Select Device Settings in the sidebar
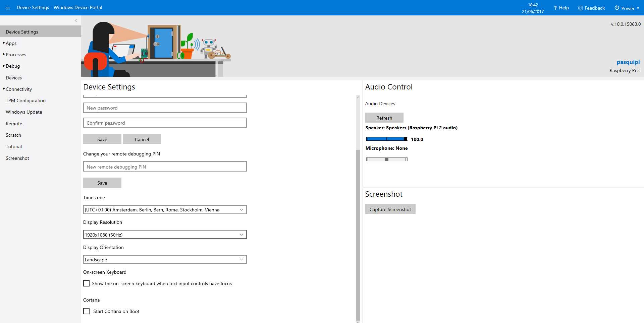This screenshot has height=323, width=644. click(x=41, y=32)
